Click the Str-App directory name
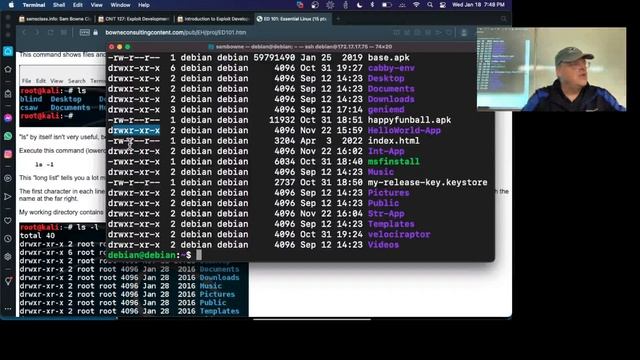The height and width of the screenshot is (360, 640). [x=386, y=214]
